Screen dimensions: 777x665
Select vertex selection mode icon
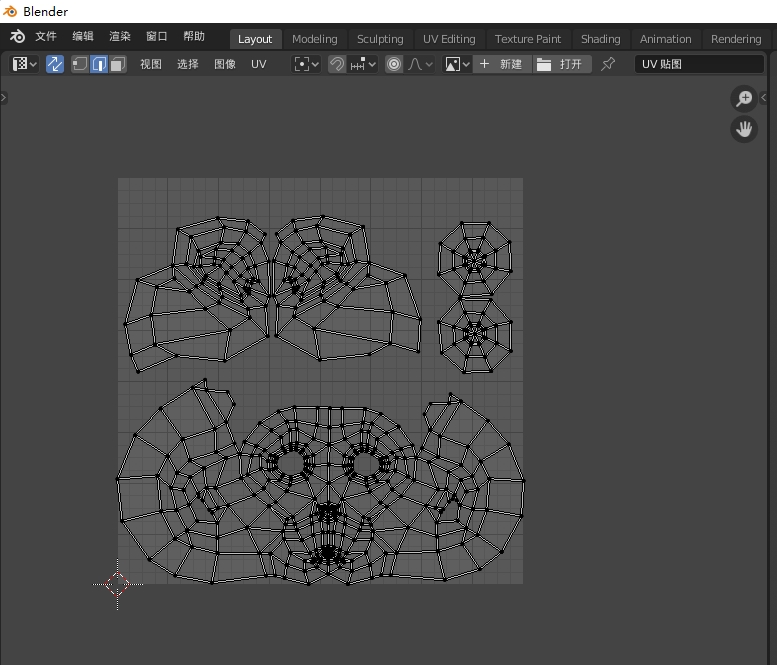tap(80, 64)
